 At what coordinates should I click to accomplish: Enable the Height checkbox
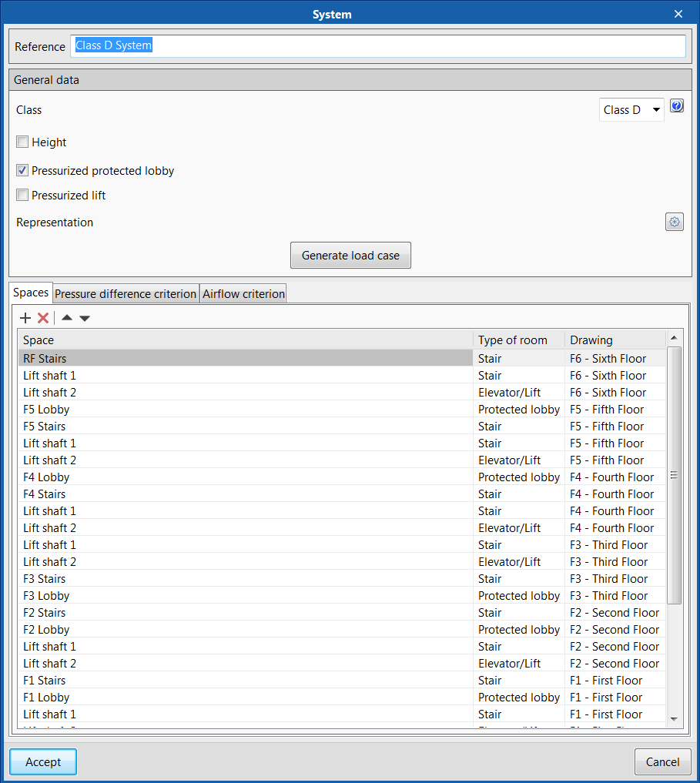[22, 142]
